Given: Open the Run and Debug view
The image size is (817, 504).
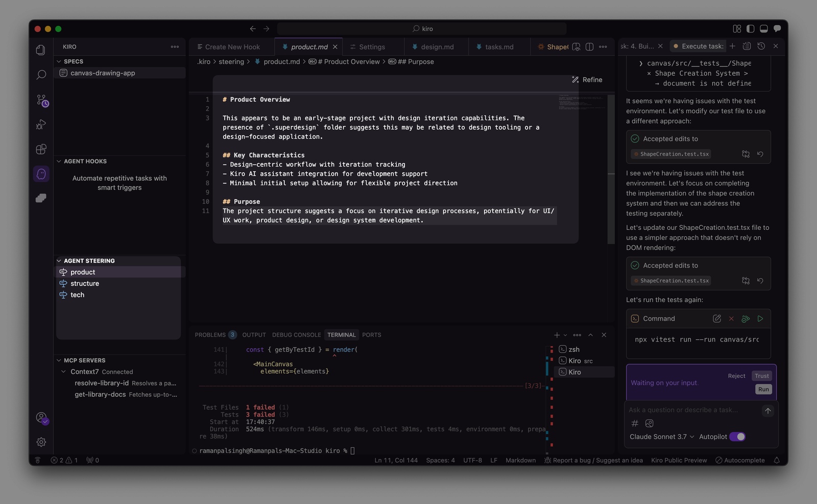Looking at the screenshot, I should pos(41,124).
